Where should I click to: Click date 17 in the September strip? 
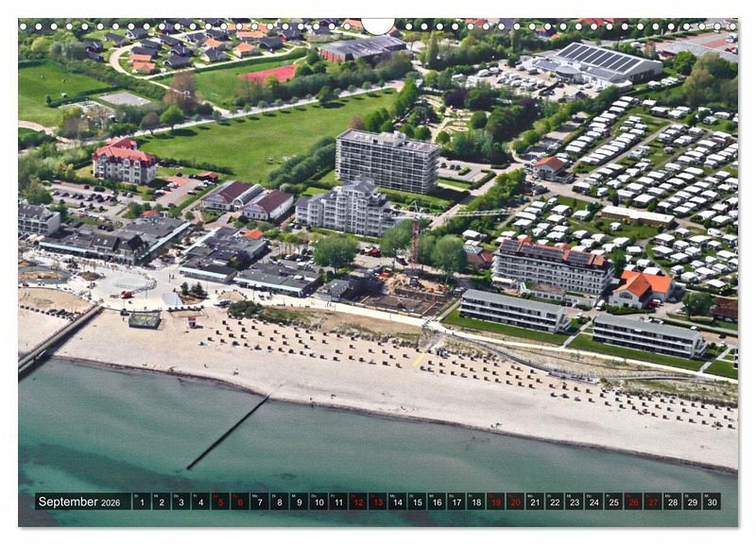point(456,502)
